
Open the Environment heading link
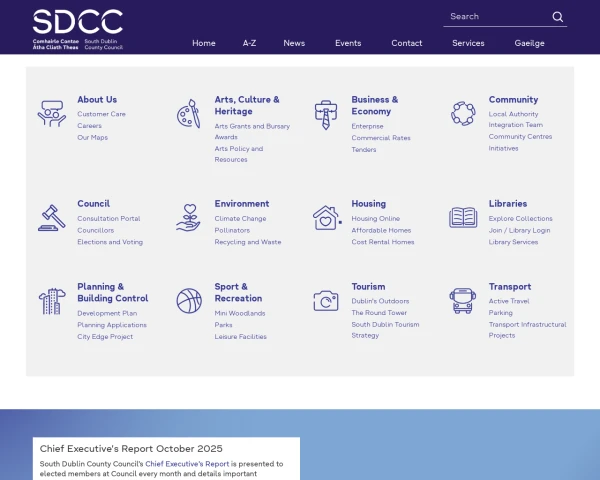click(x=241, y=204)
